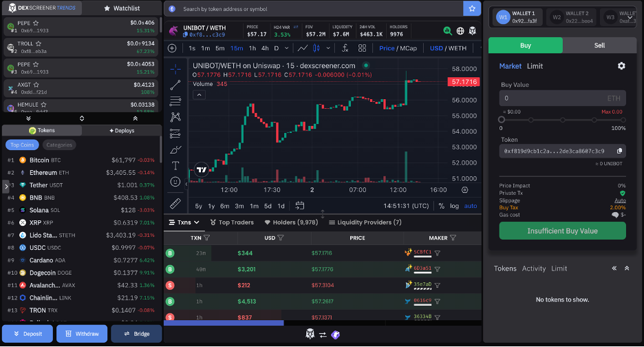Viewport: 644px width, 347px height.
Task: Open wallet list dropdown chevron
Action: click(630, 17)
